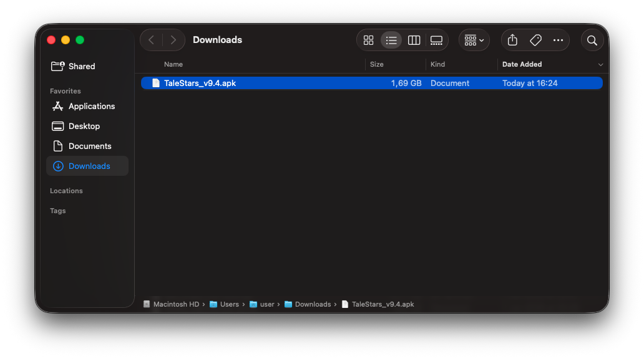Sort by the Date Added column header
Screen dimensions: 644x359
[522, 64]
